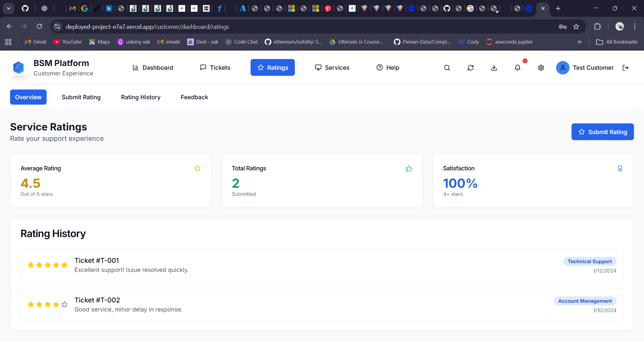Screen dimensions: 644x342
Task: Open the Deel - sak bookmark
Action: point(203,42)
